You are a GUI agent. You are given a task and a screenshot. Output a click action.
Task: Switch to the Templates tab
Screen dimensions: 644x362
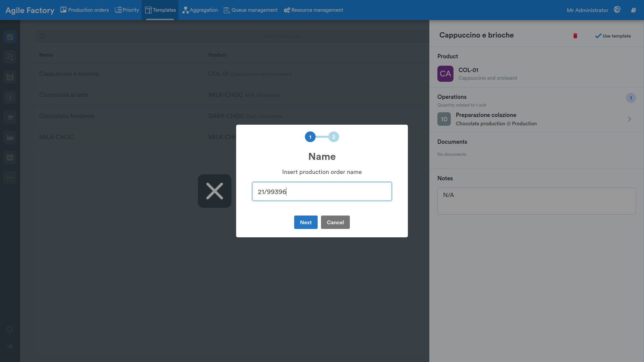click(x=160, y=10)
